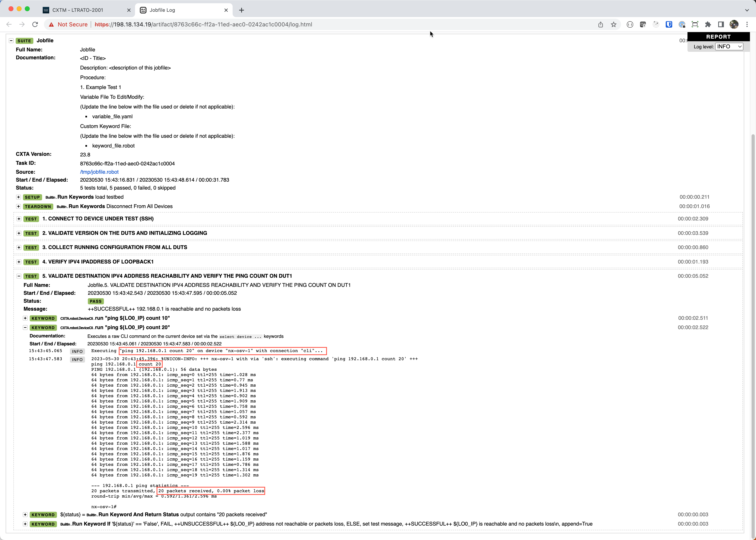Expand test 3 Collect Running Configuration
The image size is (756, 540).
pyautogui.click(x=19, y=247)
